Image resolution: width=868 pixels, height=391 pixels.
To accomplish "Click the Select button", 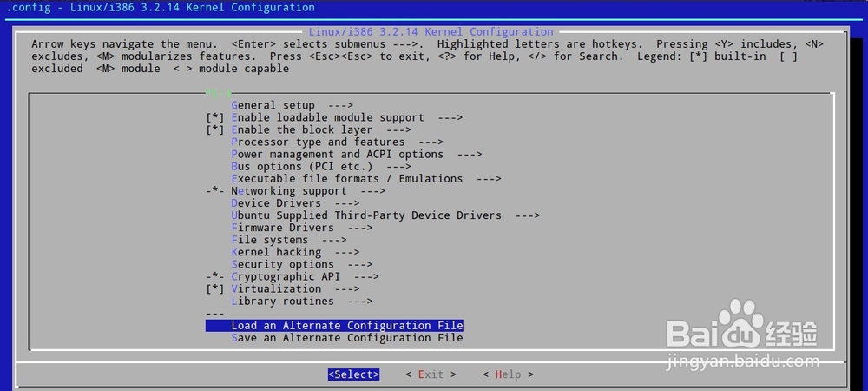I will pos(354,374).
